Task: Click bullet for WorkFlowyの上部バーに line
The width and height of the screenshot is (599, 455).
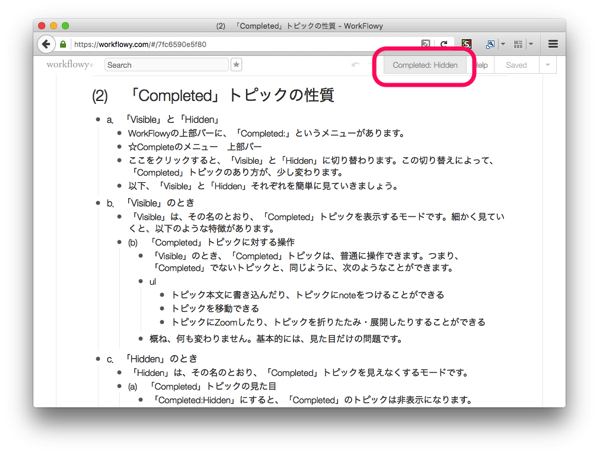Action: coord(119,133)
